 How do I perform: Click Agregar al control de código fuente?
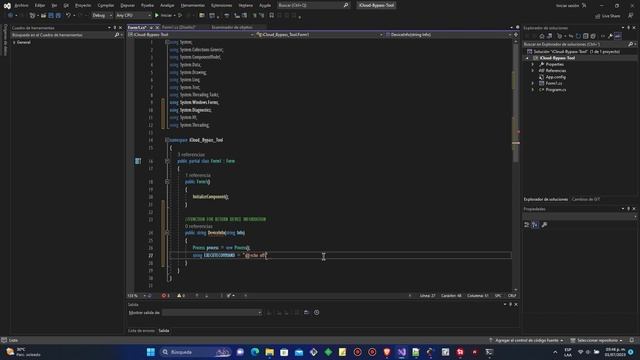pos(527,340)
